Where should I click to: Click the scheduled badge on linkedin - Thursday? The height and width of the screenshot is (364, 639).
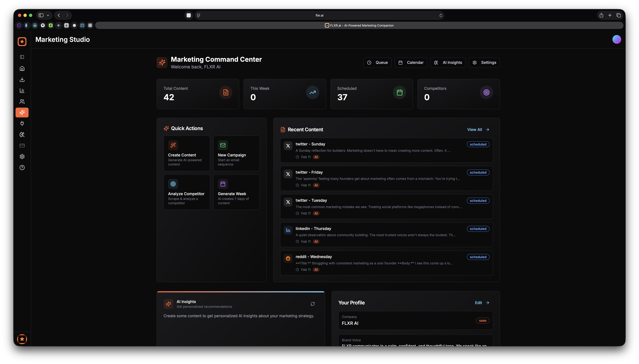point(478,229)
